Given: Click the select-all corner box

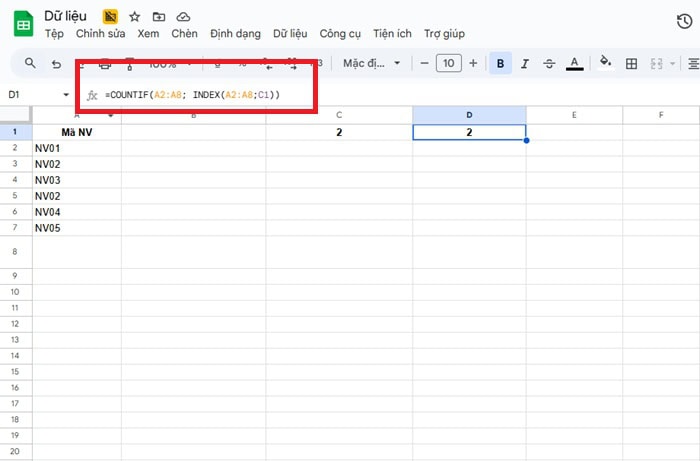Looking at the screenshot, I should point(16,115).
